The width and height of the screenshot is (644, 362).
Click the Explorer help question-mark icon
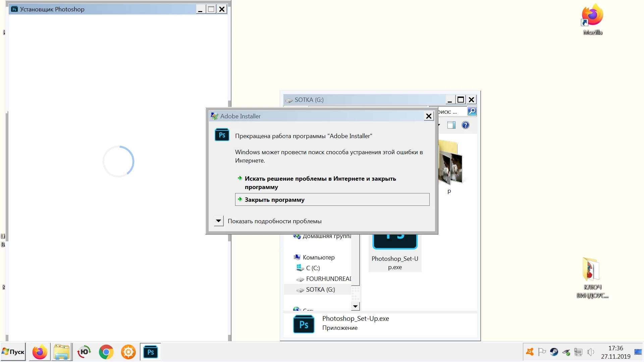pos(465,125)
